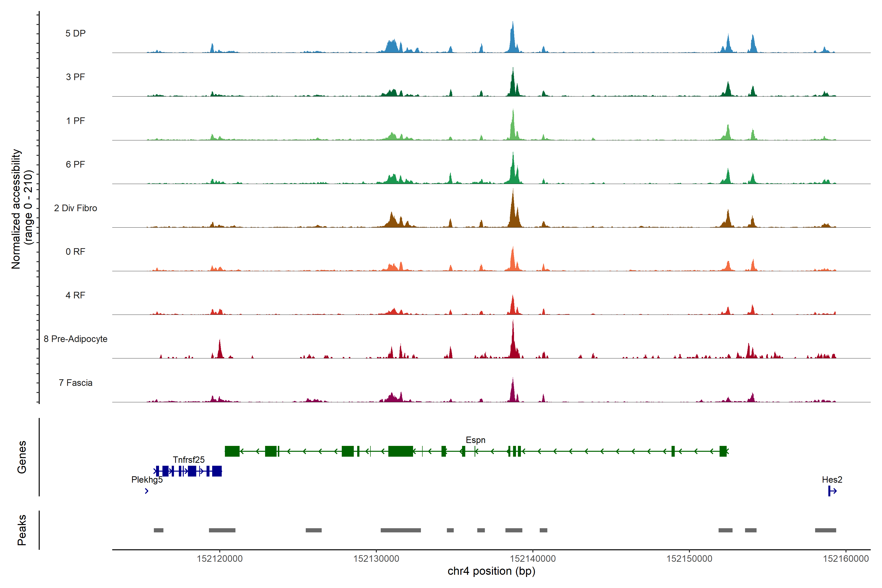This screenshot has width=882, height=588.
Task: Click the 152120000 x-axis tick label
Action: coord(220,558)
